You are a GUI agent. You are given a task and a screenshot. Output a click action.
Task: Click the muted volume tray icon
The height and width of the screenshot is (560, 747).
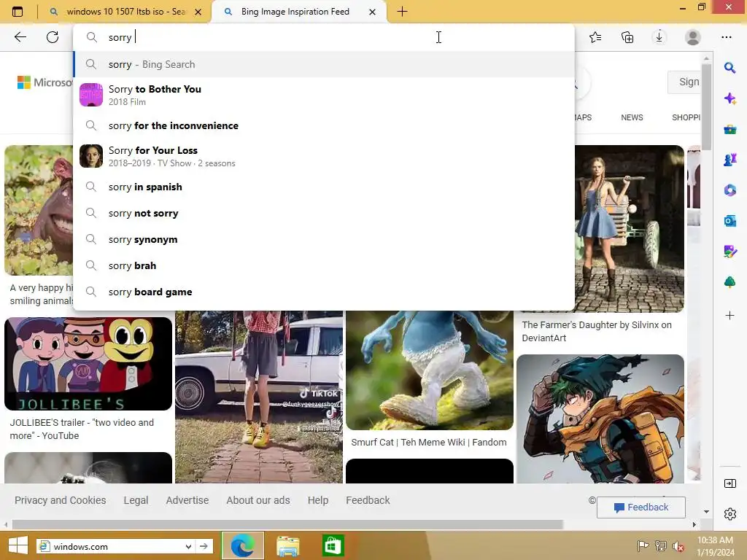pos(678,546)
